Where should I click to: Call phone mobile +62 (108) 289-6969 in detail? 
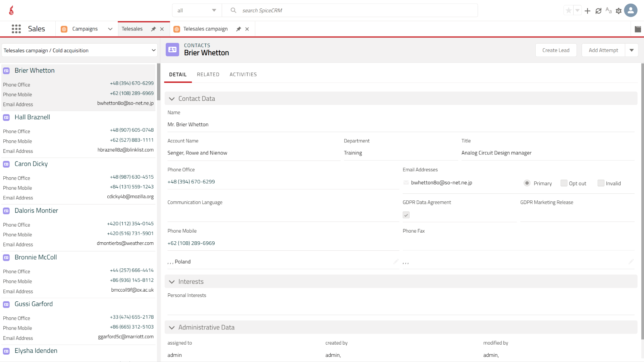(191, 243)
